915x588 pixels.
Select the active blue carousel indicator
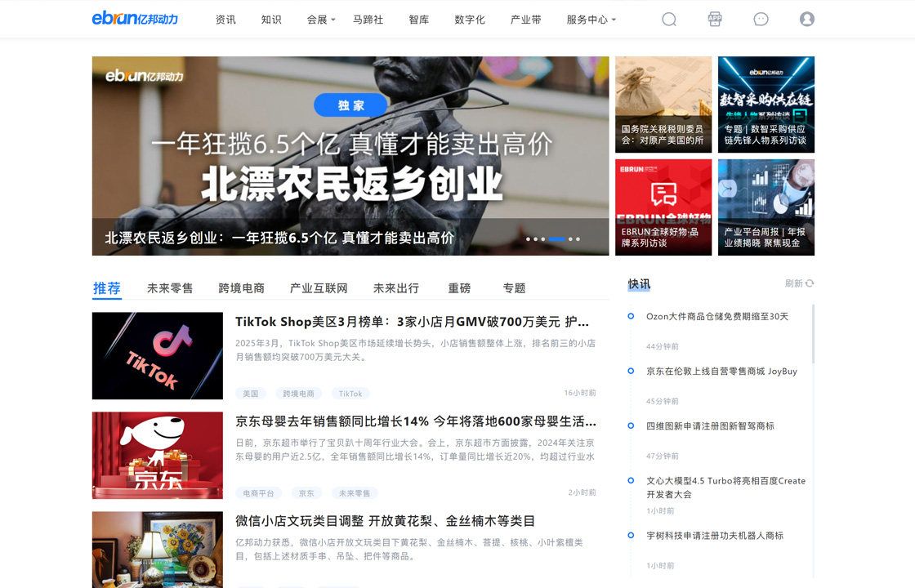[556, 239]
